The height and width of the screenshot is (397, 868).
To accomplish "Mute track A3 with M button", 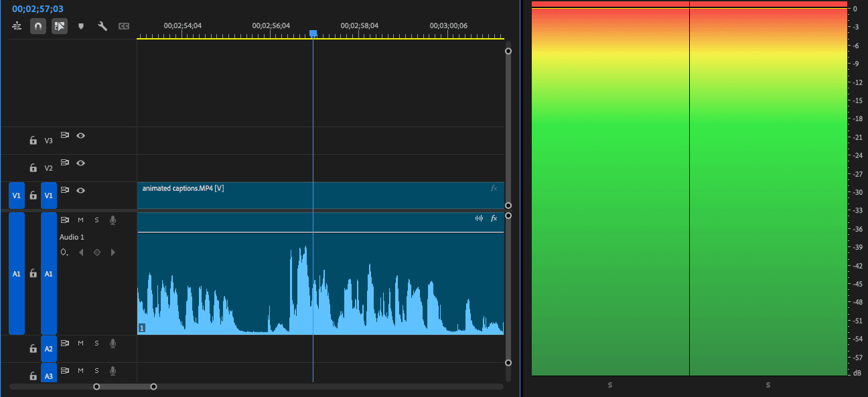I will coord(80,370).
